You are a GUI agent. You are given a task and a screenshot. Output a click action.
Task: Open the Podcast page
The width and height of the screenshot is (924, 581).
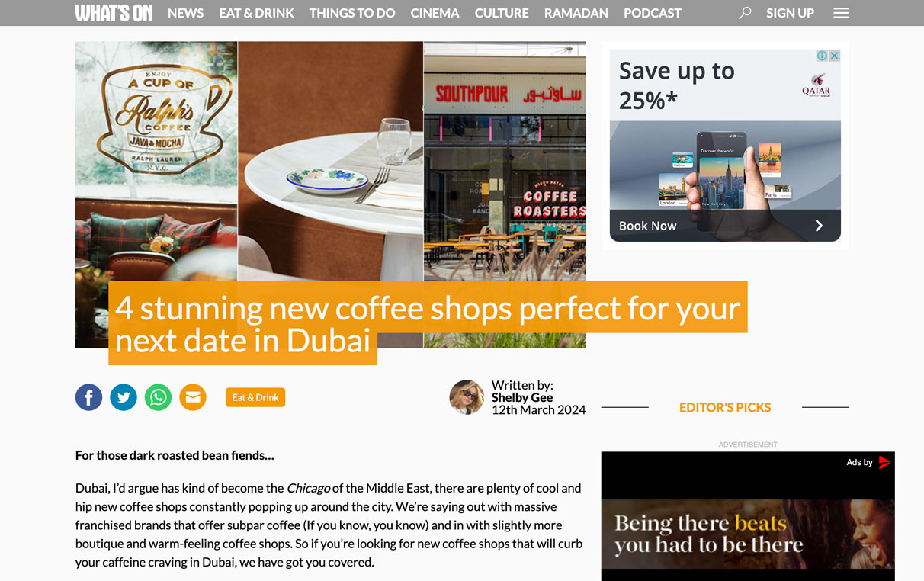pyautogui.click(x=653, y=13)
